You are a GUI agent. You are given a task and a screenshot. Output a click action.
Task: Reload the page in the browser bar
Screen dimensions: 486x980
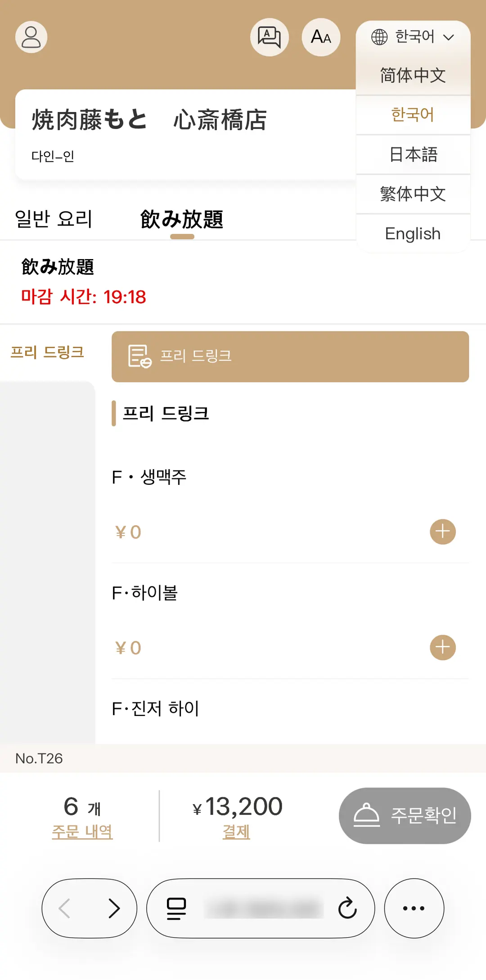pyautogui.click(x=347, y=908)
